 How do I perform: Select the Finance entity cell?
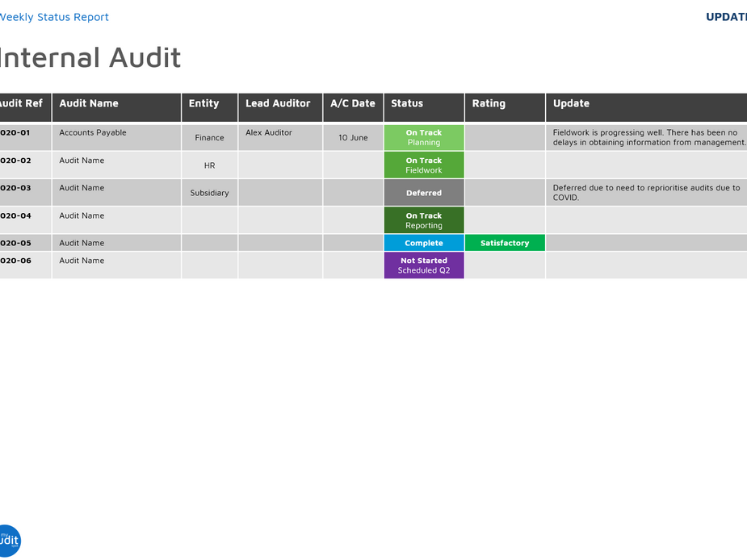tap(210, 138)
